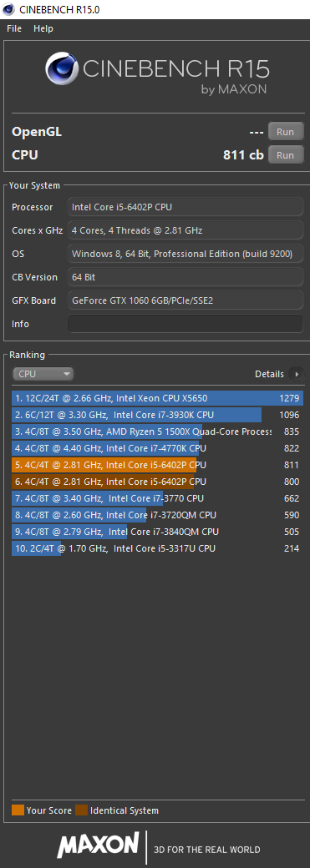
Task: Click the brown Identical System legend swatch
Action: [x=82, y=810]
